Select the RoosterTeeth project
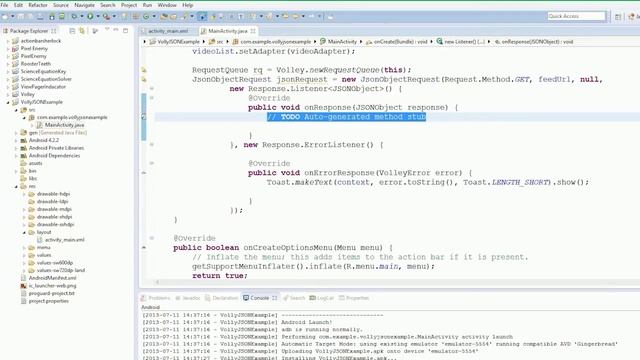This screenshot has width=640, height=360. pyautogui.click(x=36, y=64)
